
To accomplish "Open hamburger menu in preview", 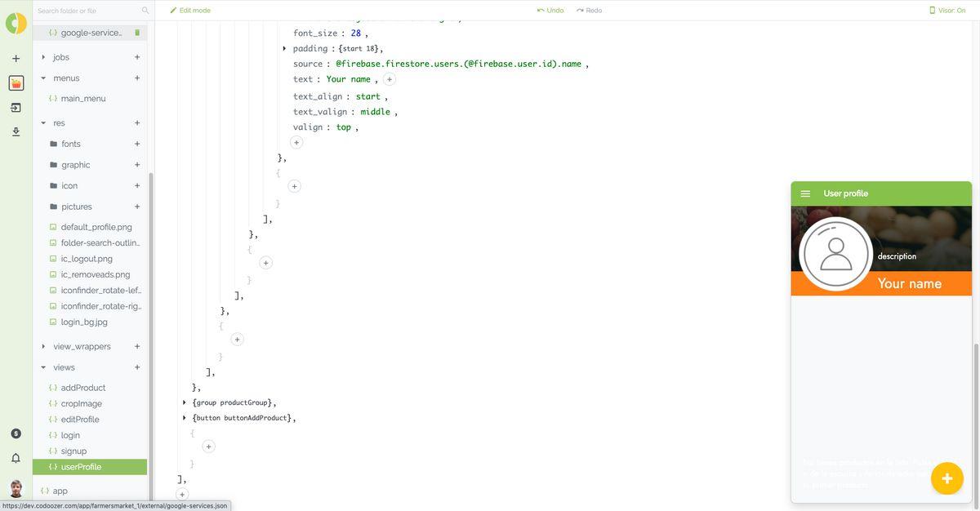I will click(x=805, y=193).
